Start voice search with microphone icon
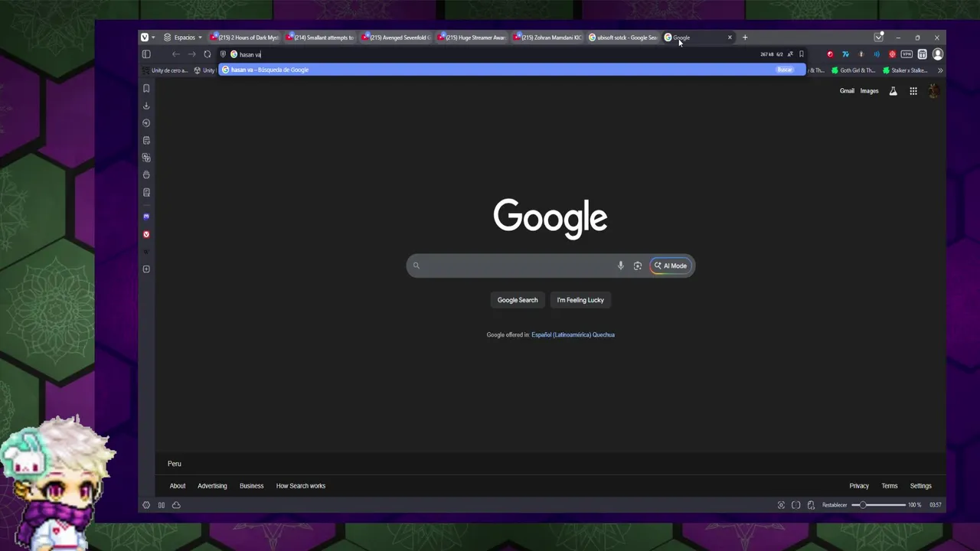This screenshot has width=980, height=551. point(621,266)
